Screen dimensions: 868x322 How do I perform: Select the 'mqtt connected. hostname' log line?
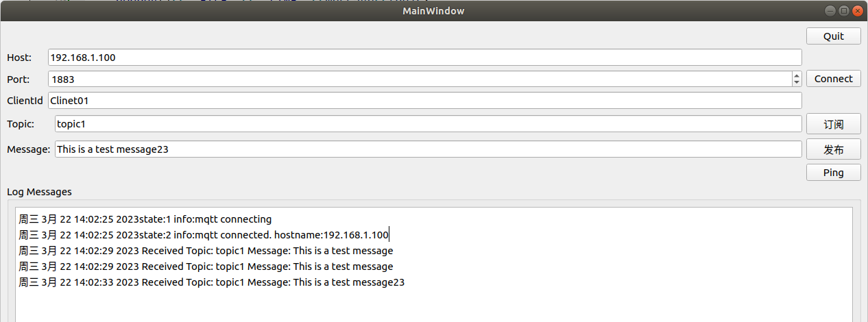pyautogui.click(x=204, y=235)
